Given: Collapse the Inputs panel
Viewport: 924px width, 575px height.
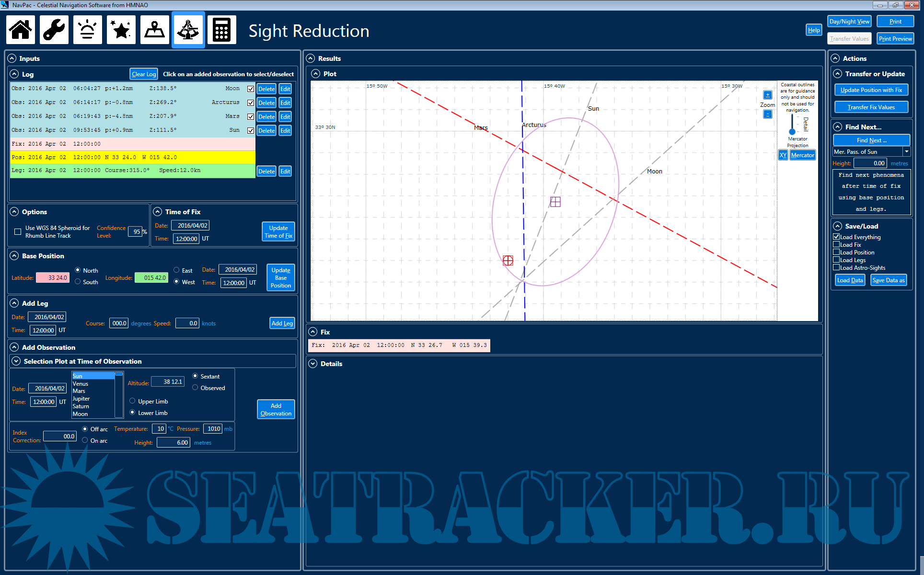Looking at the screenshot, I should (x=12, y=58).
